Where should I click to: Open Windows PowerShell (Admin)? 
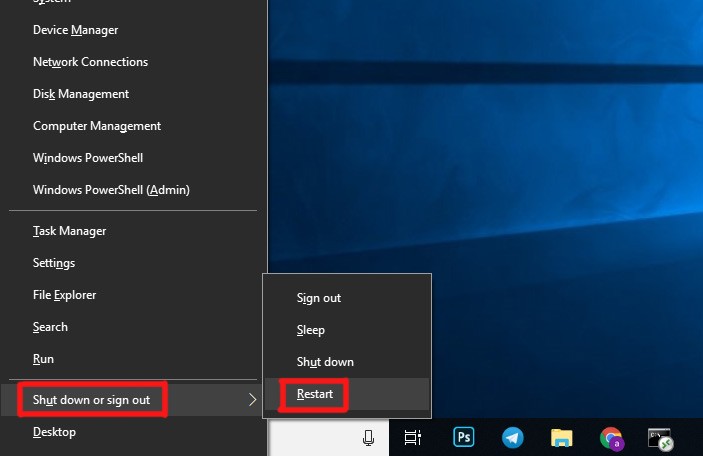point(111,190)
